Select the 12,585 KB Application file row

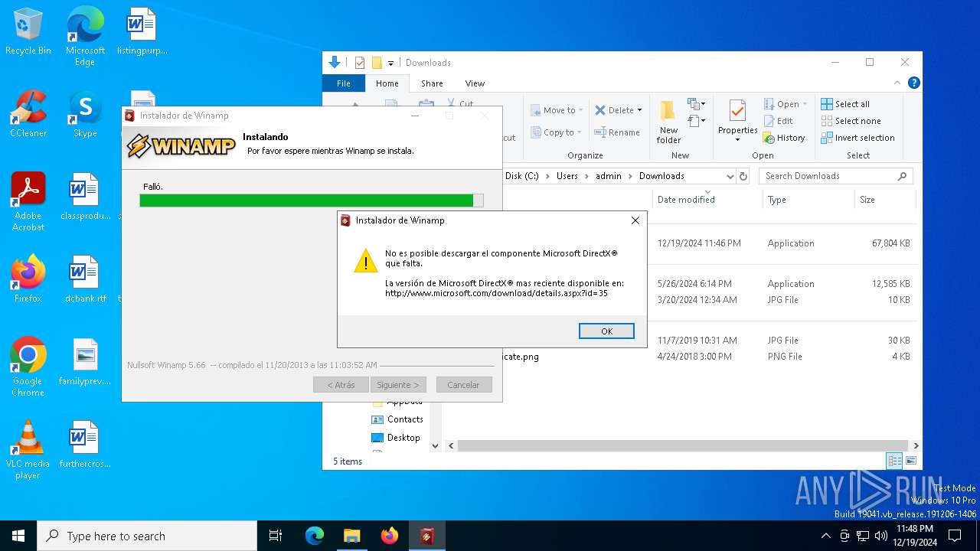pyautogui.click(x=681, y=284)
